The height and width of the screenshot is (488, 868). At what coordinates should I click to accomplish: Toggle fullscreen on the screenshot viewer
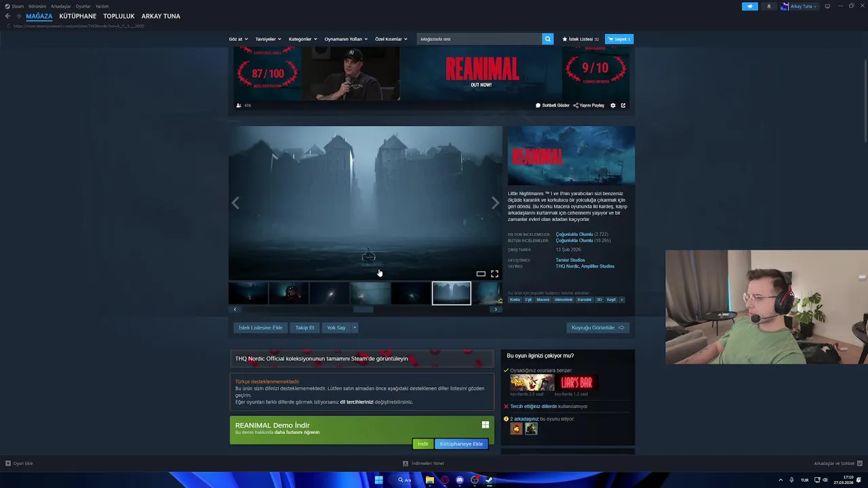click(494, 274)
